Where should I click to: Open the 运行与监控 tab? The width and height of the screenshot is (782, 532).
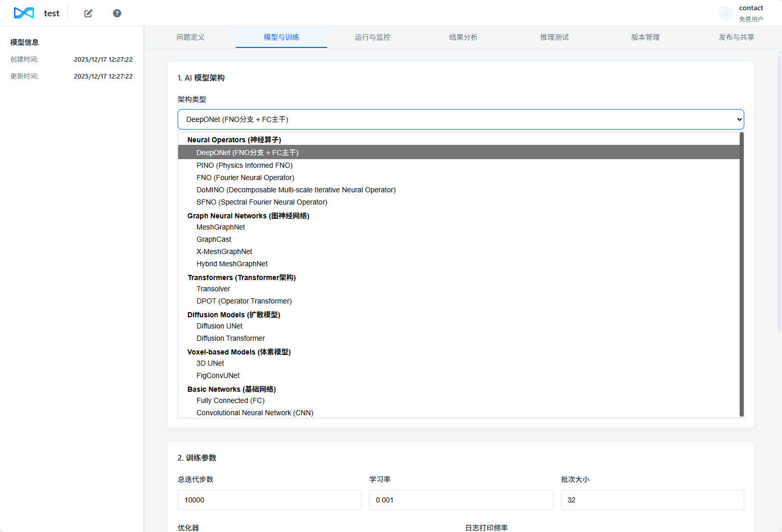coord(372,37)
